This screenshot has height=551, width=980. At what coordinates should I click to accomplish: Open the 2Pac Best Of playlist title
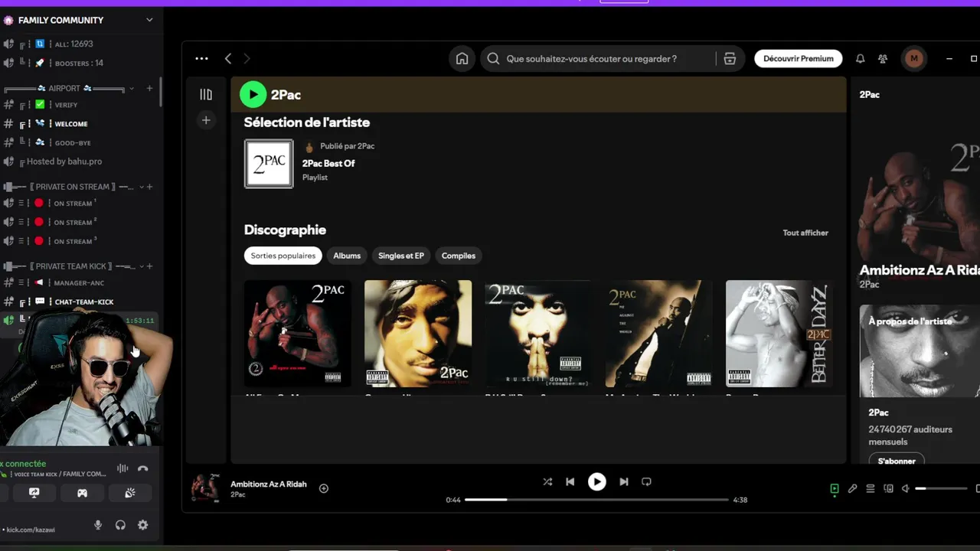click(328, 163)
